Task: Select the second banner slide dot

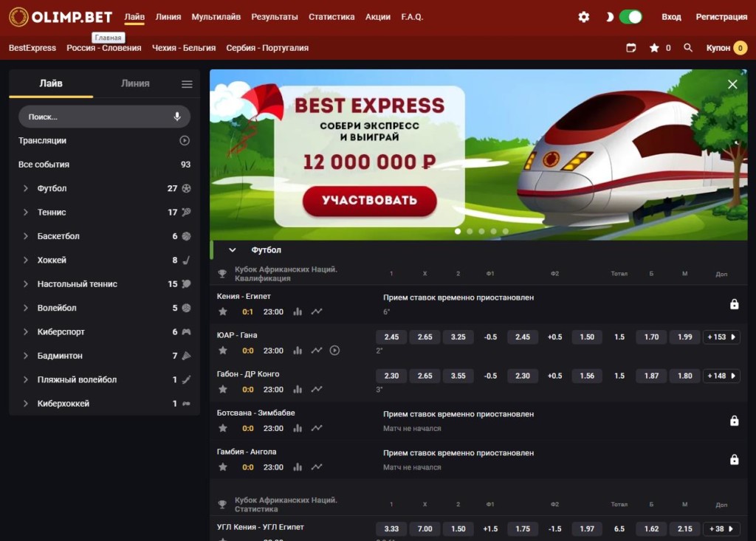Action: 470,232
